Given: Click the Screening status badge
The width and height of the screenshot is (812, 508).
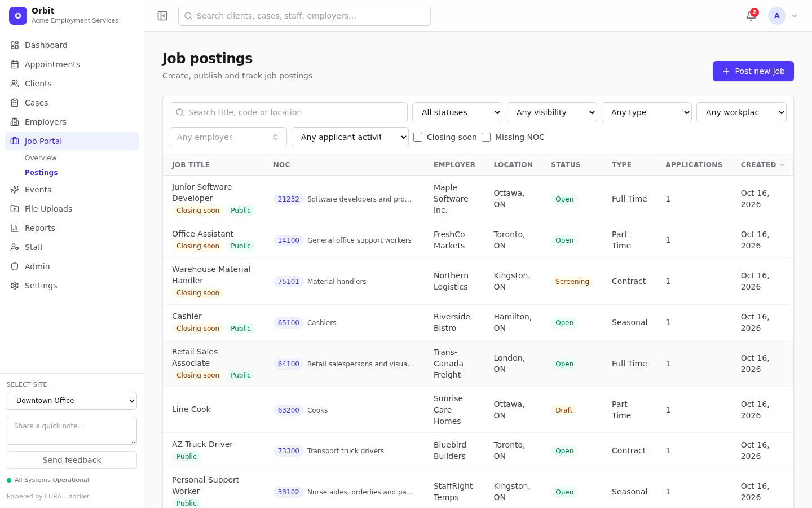Looking at the screenshot, I should click(x=572, y=282).
